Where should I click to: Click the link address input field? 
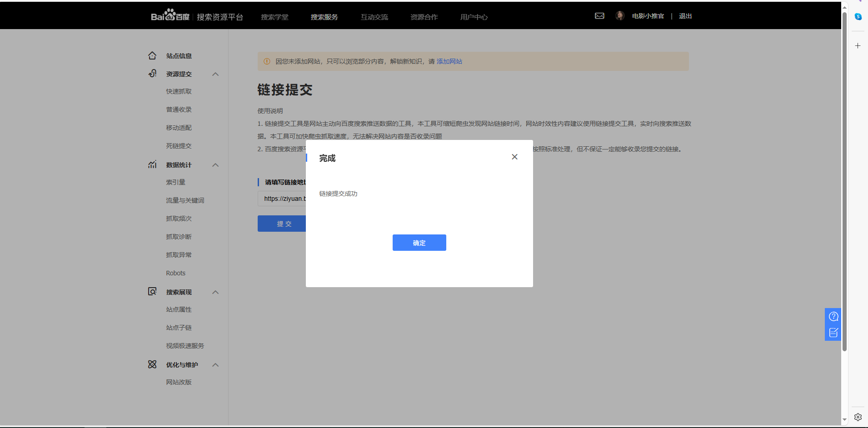[282, 199]
